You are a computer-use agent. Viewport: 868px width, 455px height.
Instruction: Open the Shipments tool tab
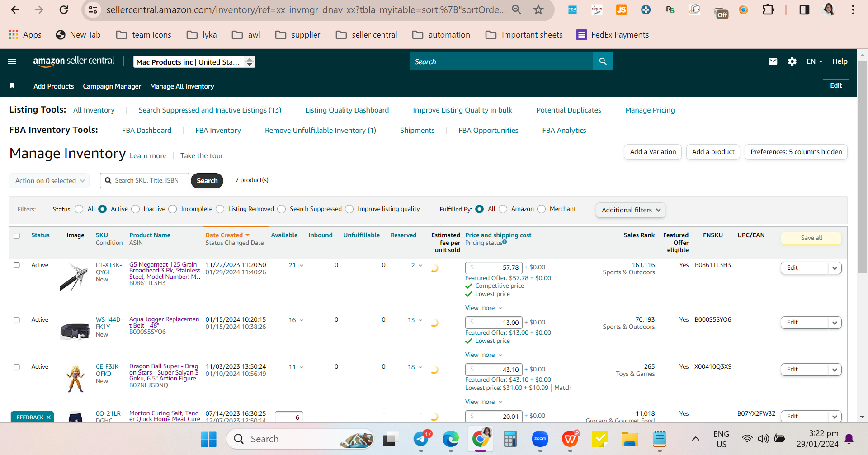pos(417,131)
